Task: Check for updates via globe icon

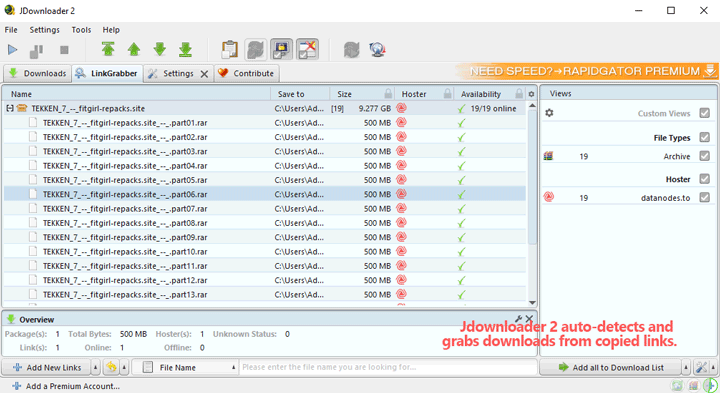Action: pos(377,50)
